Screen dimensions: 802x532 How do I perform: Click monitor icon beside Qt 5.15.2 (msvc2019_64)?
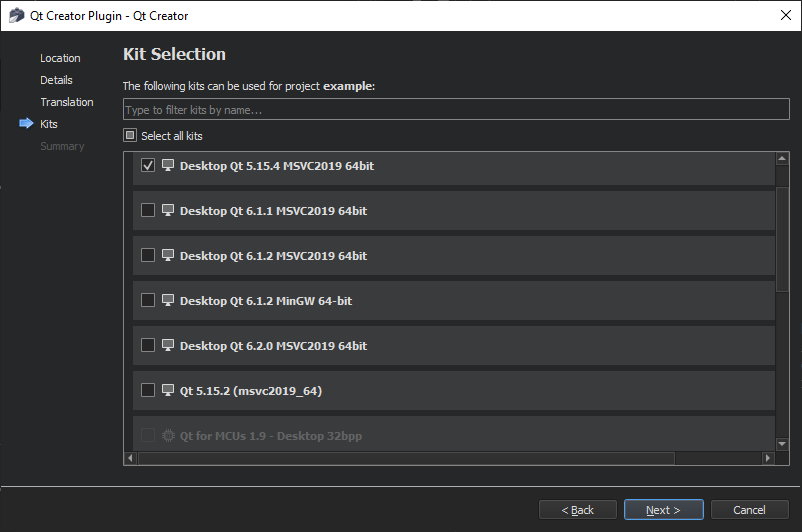point(168,391)
